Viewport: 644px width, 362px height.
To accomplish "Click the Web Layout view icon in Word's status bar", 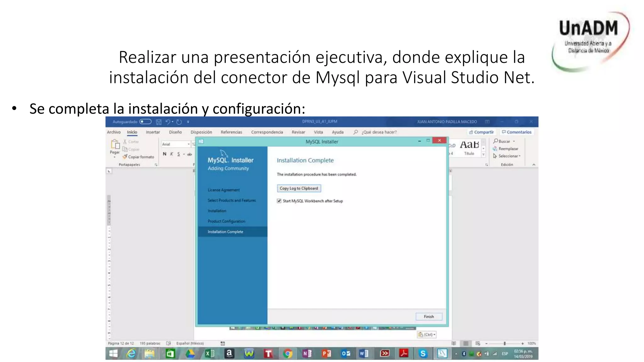I will pyautogui.click(x=478, y=343).
